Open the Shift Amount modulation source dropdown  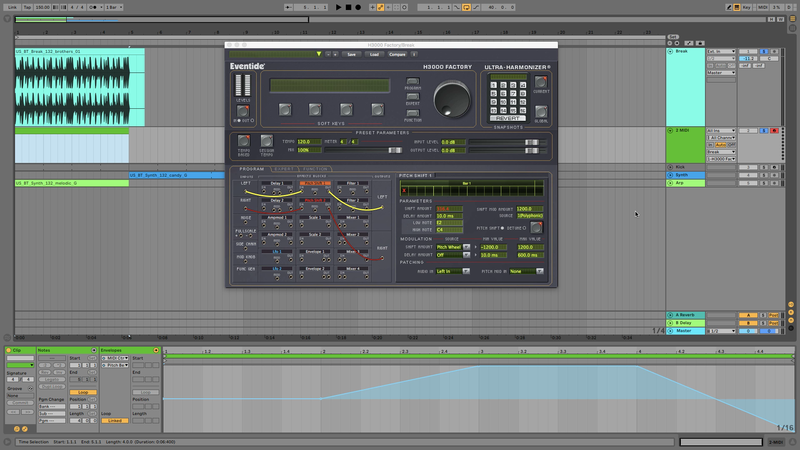(466, 247)
